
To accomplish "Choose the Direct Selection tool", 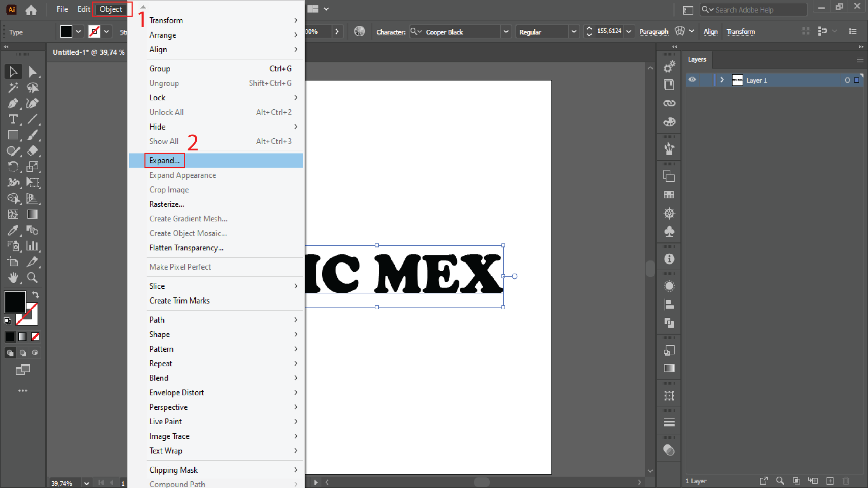I will 33,72.
